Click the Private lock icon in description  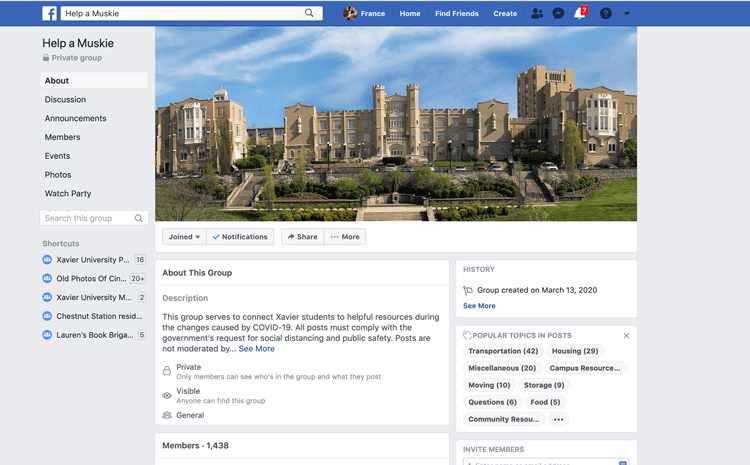coord(167,371)
